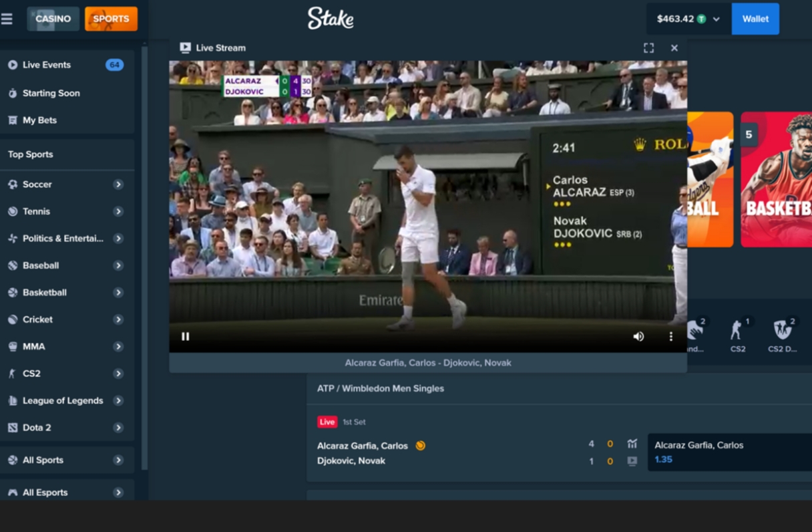Click the All Sports icon
812x532 pixels.
[13, 460]
